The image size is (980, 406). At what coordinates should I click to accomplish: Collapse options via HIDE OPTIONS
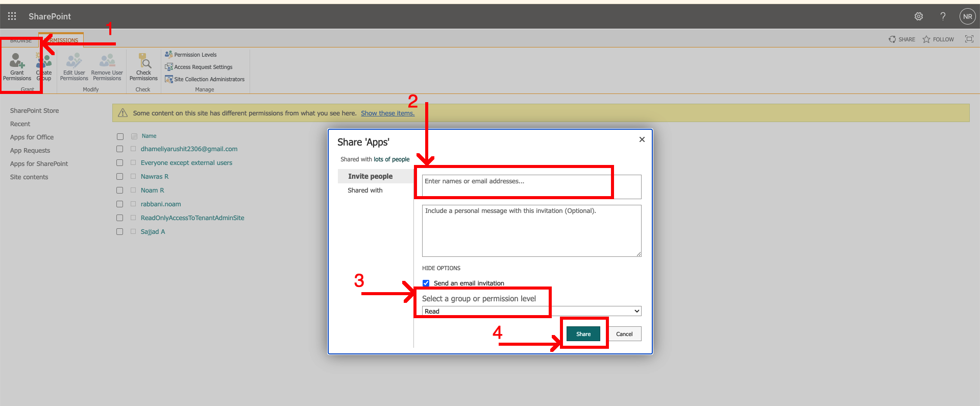click(x=441, y=268)
